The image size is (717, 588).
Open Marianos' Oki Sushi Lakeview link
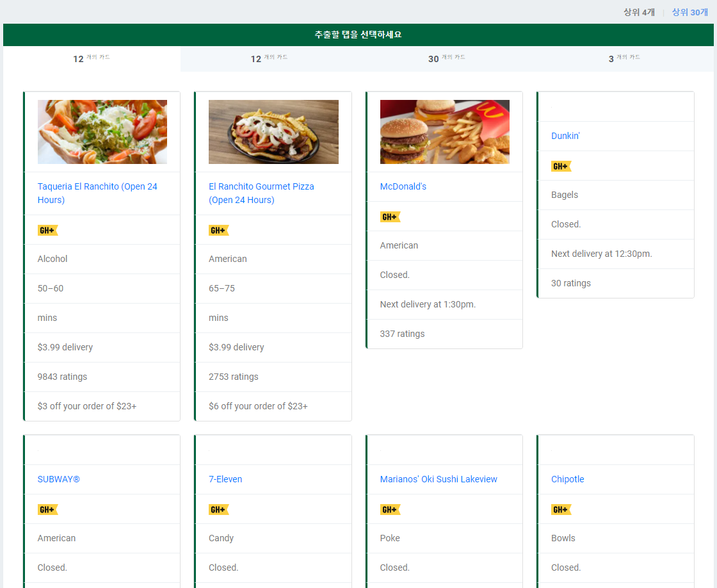click(x=438, y=479)
